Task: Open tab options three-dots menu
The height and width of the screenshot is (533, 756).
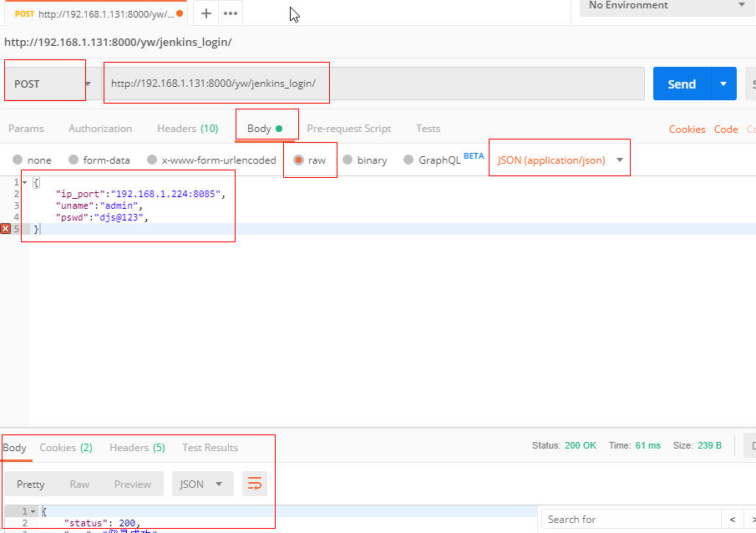Action: click(x=231, y=13)
